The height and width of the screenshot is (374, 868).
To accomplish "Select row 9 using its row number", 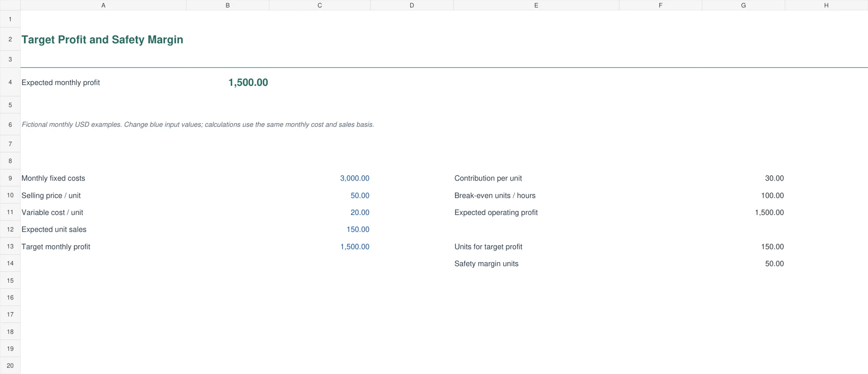I will click(x=10, y=178).
